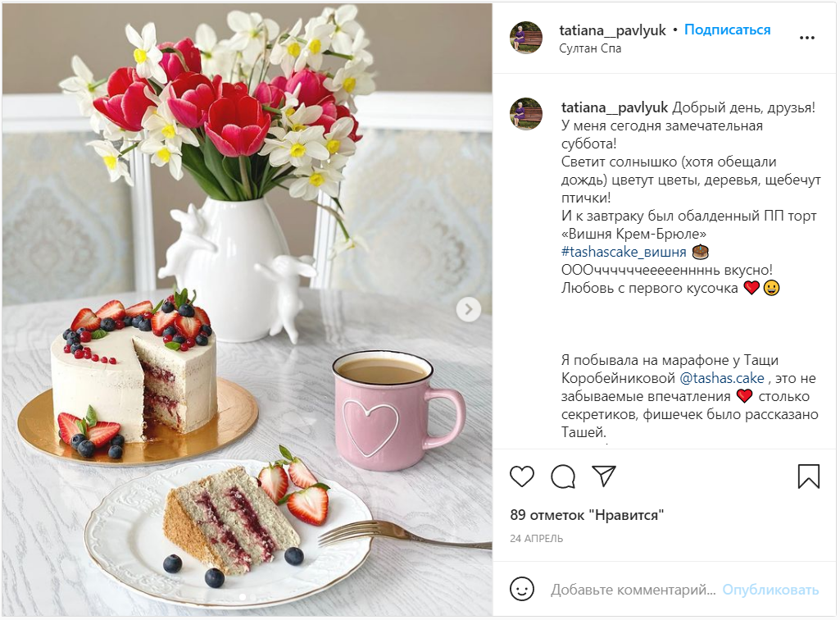Click the caption's tatiana__pavlyuk username

pyautogui.click(x=615, y=107)
